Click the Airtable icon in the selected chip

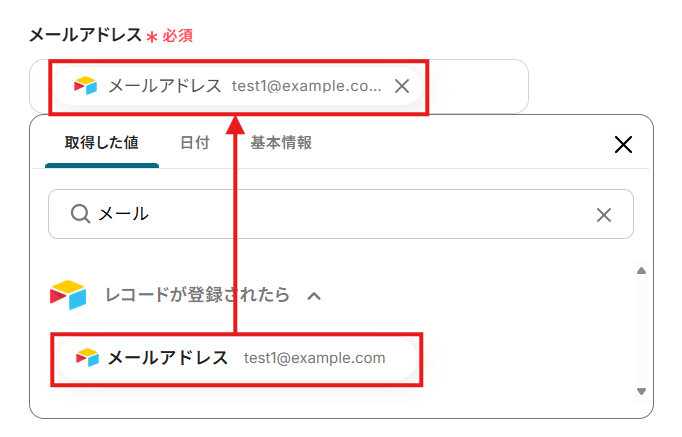(86, 86)
